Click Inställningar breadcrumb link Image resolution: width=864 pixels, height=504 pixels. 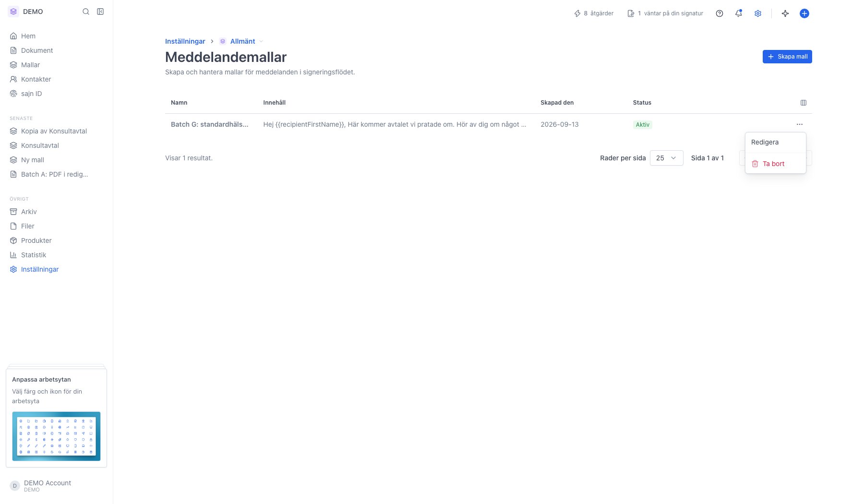(x=185, y=41)
